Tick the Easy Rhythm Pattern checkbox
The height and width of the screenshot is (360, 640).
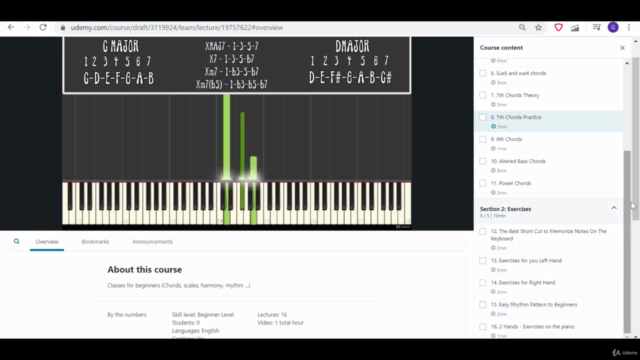[483, 304]
